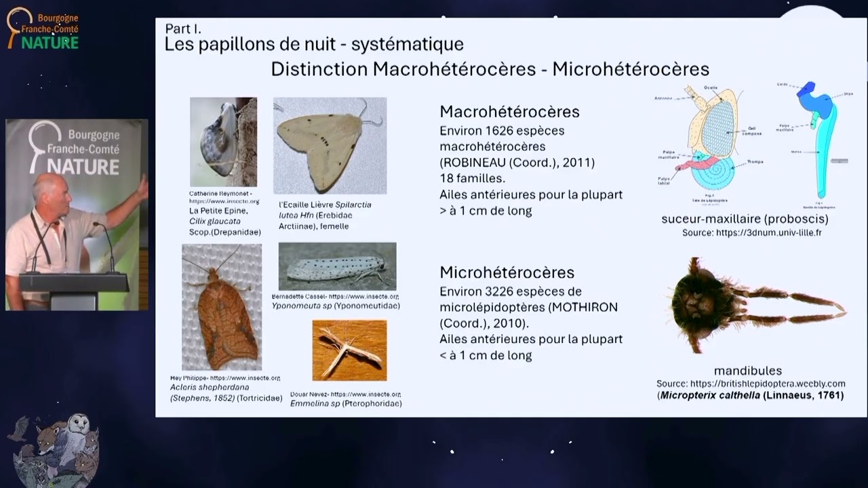
Task: Select the "Emmelina sp (Pterophoridae)" caption
Action: [x=346, y=403]
